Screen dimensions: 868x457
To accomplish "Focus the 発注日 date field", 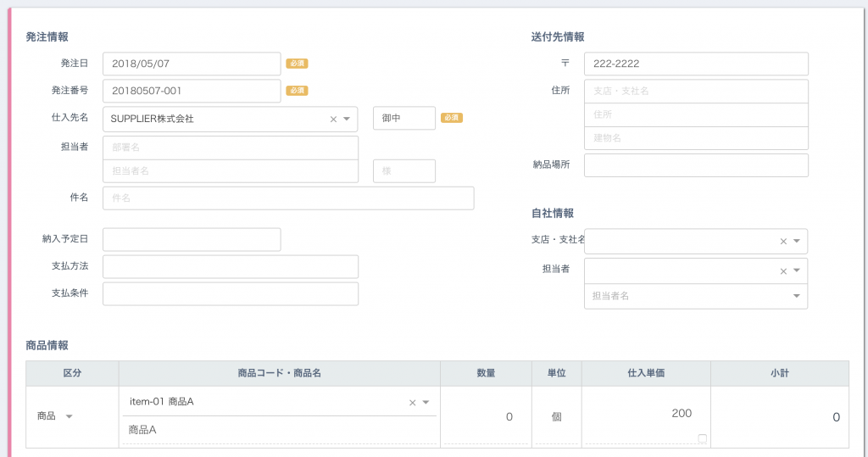I will click(x=192, y=64).
